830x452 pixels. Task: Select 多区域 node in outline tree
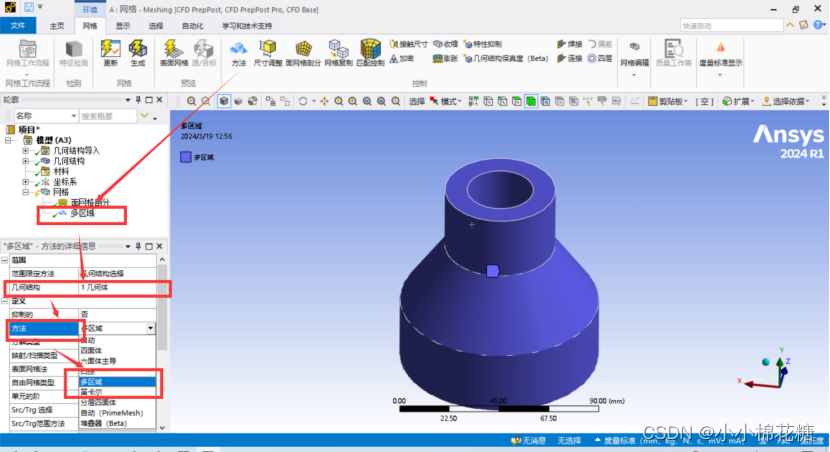pyautogui.click(x=82, y=213)
